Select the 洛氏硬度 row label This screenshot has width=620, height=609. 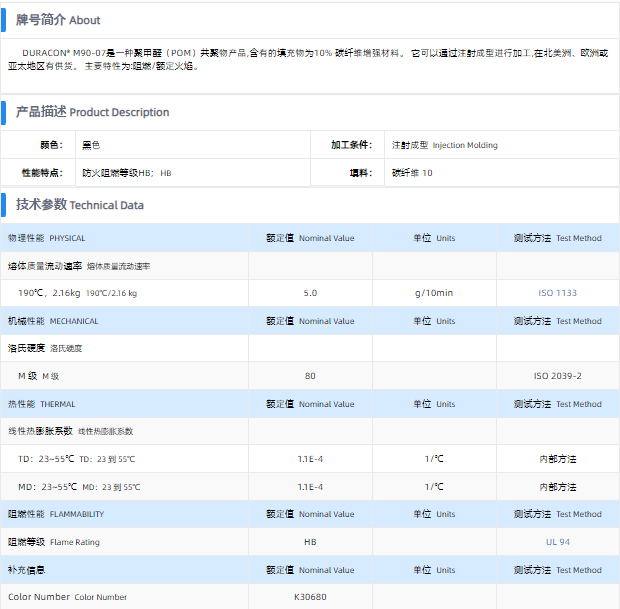(x=45, y=348)
